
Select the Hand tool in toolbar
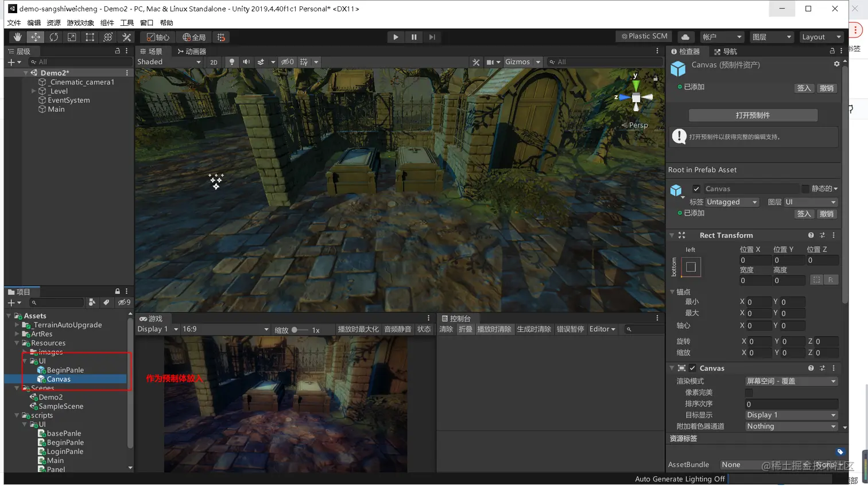17,37
